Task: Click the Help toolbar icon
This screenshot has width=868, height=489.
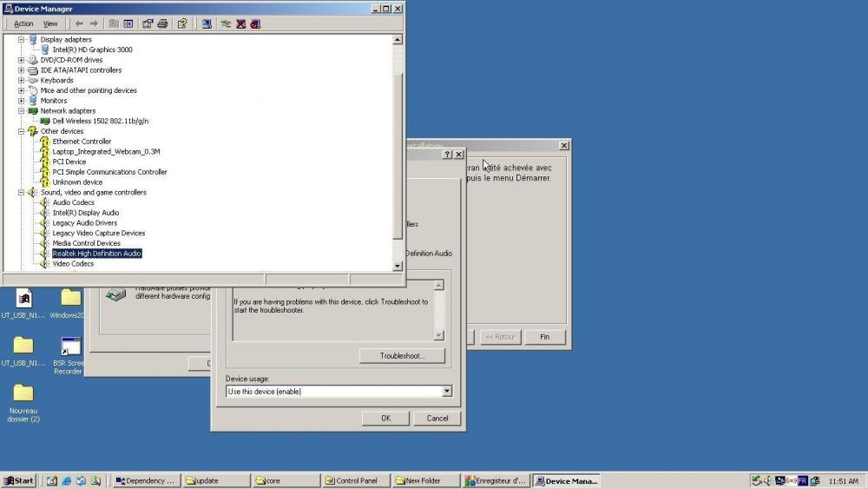Action: coord(182,23)
